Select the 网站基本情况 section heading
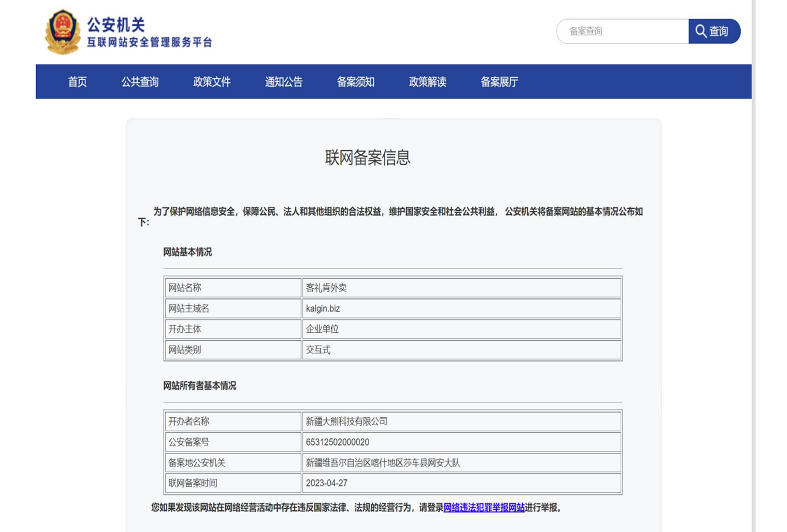Image resolution: width=787 pixels, height=532 pixels. [187, 252]
